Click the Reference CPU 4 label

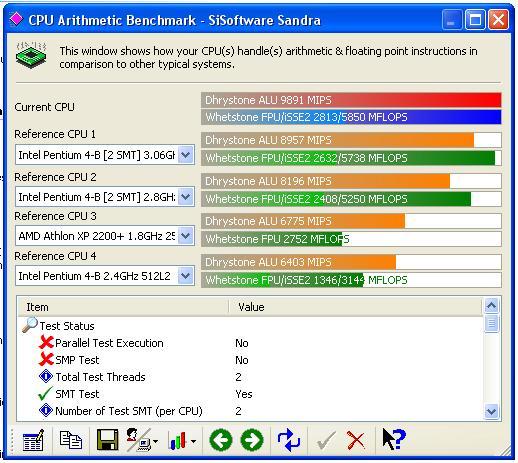pos(55,256)
